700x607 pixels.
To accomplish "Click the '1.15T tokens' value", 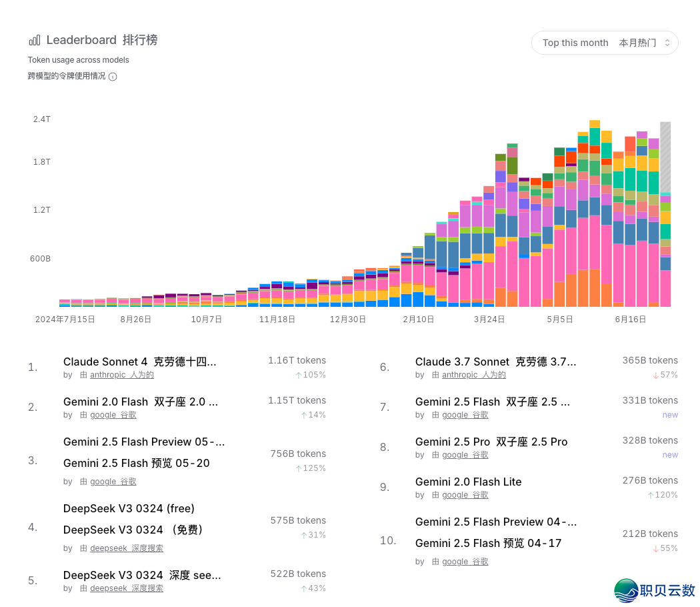I will 297,401.
